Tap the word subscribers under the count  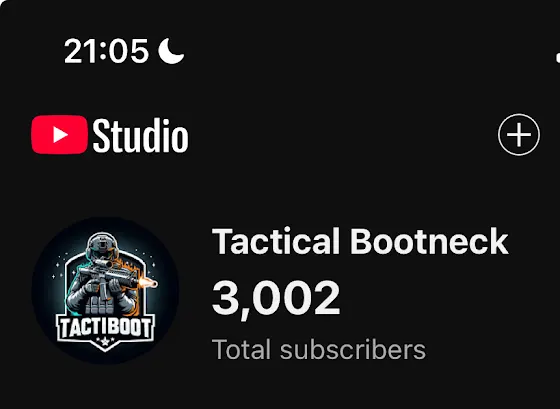pyautogui.click(x=353, y=349)
